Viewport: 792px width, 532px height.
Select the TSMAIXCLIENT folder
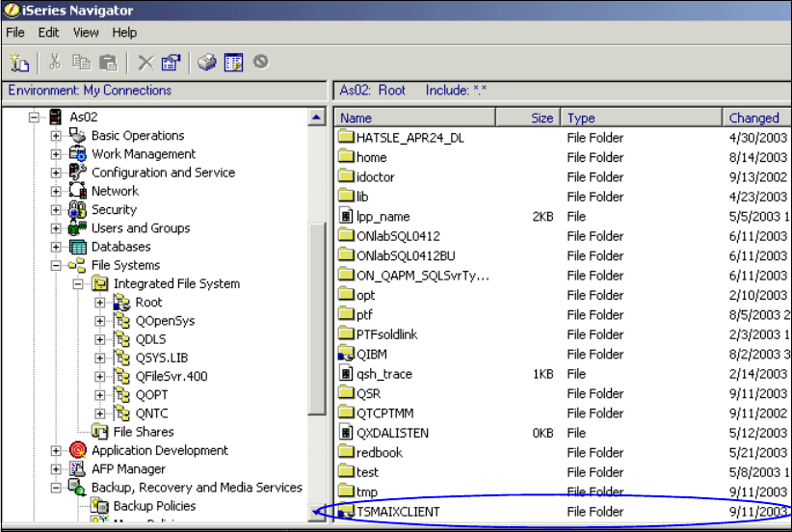click(398, 512)
